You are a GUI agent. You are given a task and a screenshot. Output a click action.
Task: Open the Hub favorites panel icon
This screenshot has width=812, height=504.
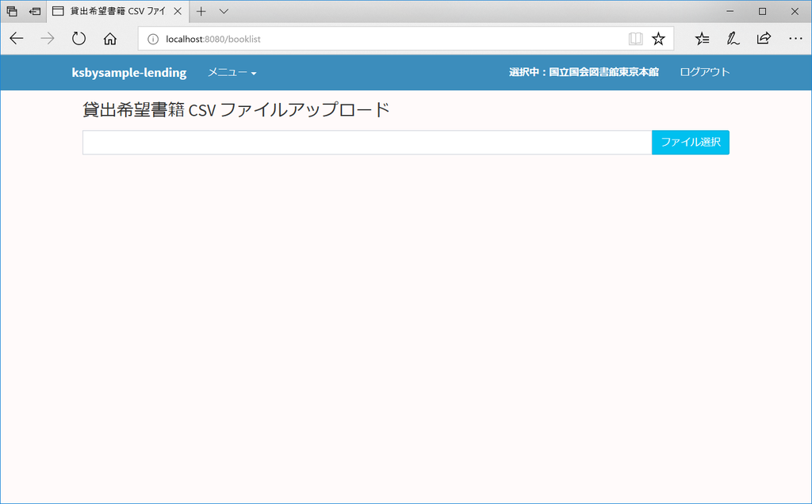tap(701, 38)
